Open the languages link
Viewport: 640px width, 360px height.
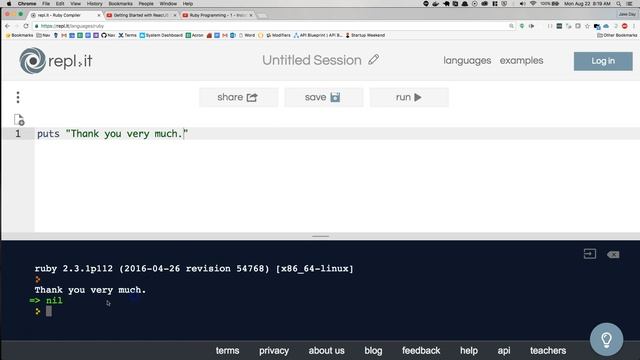(x=467, y=60)
